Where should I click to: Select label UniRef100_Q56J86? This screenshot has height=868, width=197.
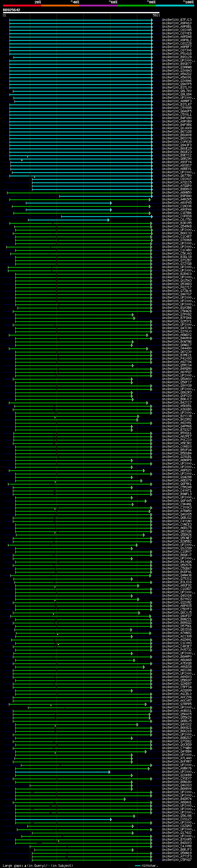coord(177,816)
